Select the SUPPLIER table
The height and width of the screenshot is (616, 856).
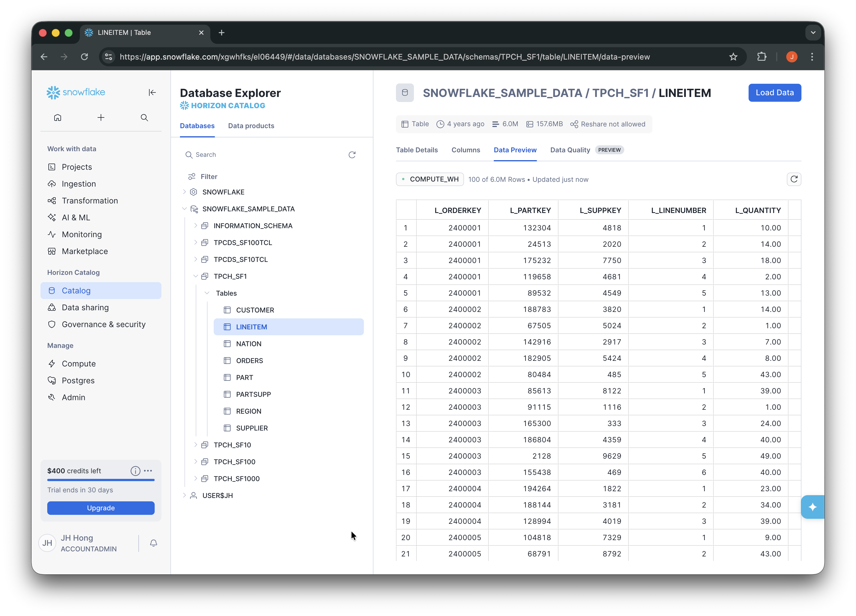click(289, 428)
